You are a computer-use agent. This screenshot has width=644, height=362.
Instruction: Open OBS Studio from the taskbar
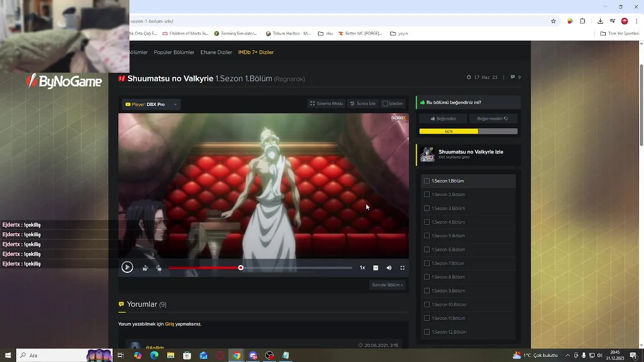point(270,355)
